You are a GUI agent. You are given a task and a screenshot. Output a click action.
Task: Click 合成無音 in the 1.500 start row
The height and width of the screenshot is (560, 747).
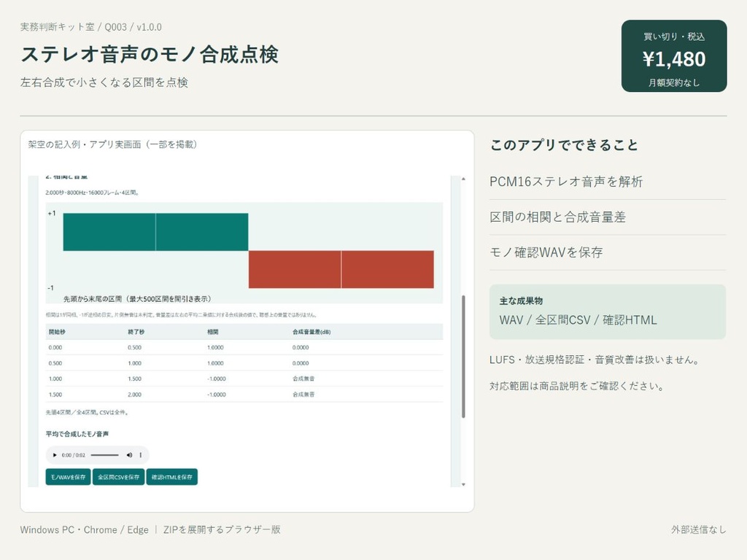pos(303,394)
